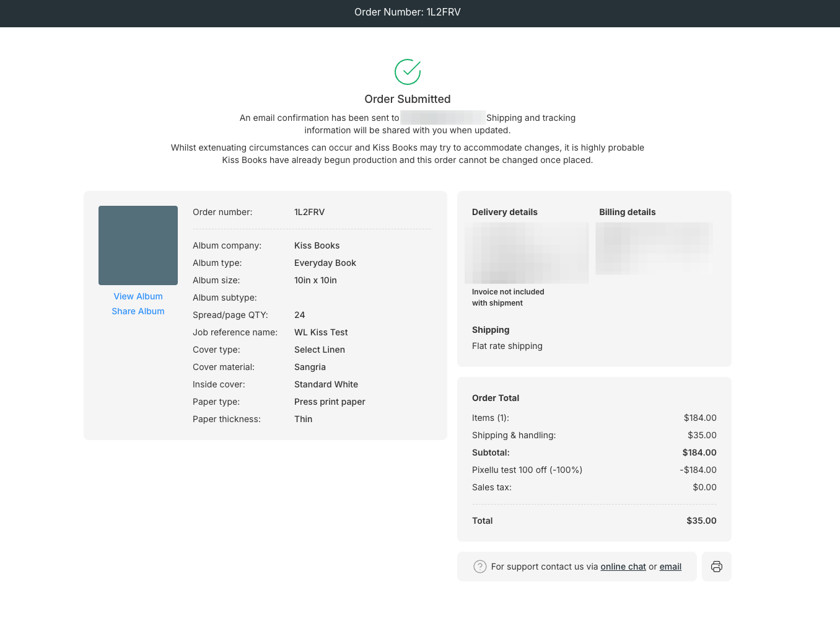Click the Press print paper value
Screen dimensions: 840x631
click(330, 402)
